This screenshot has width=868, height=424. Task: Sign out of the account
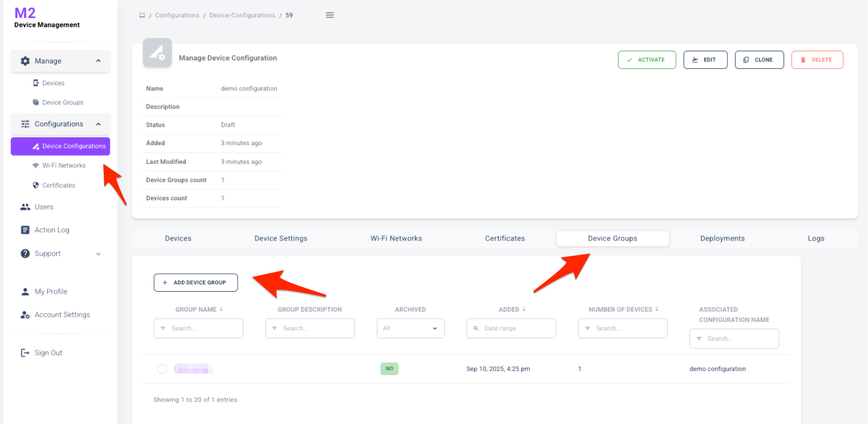[48, 353]
